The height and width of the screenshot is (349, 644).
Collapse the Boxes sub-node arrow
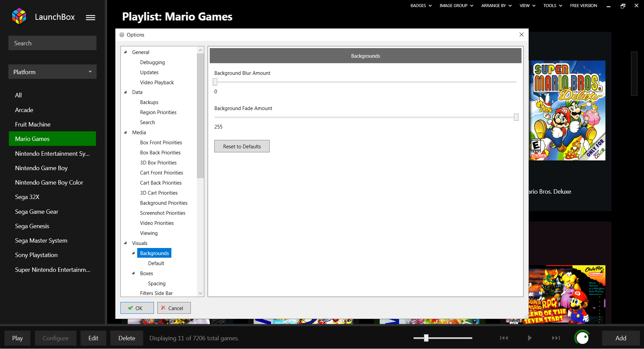(x=133, y=273)
